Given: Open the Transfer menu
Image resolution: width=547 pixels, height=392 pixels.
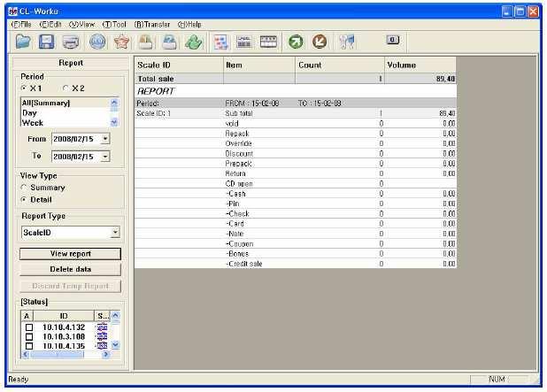Looking at the screenshot, I should pos(152,25).
